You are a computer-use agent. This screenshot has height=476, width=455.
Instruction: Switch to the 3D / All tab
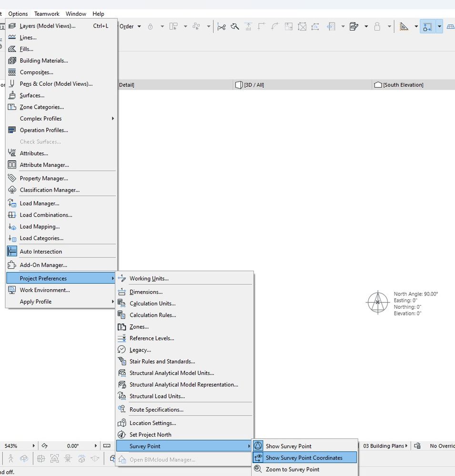tap(303, 85)
